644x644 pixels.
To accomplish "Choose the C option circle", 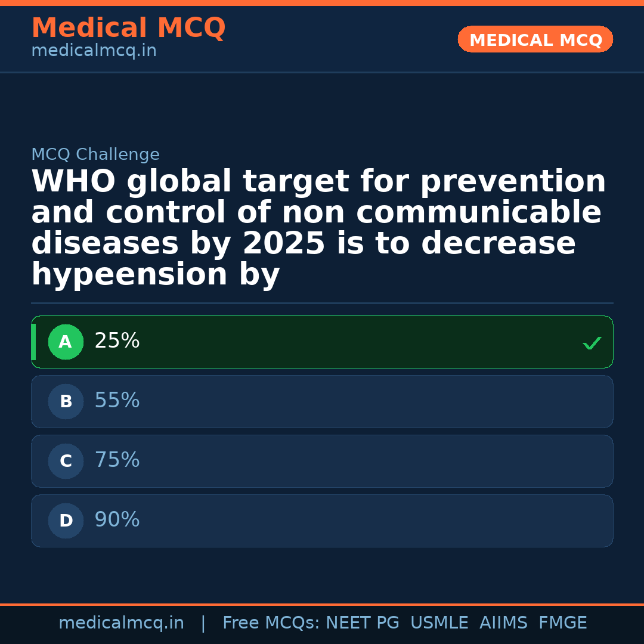I will pos(66,462).
